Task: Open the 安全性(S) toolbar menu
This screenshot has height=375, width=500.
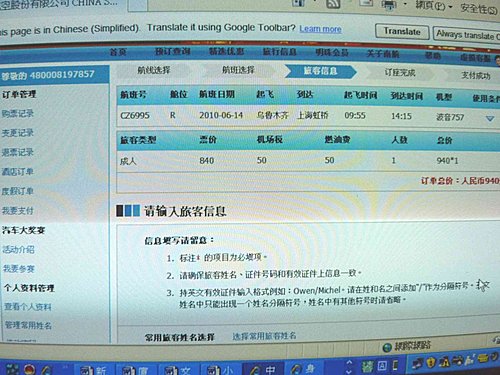Action: (x=479, y=8)
